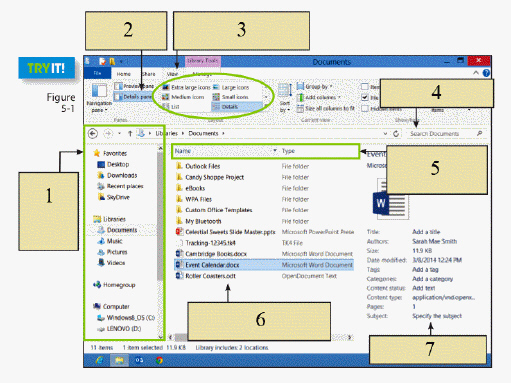
Task: Click Add a tag in details pane
Action: pyautogui.click(x=425, y=269)
